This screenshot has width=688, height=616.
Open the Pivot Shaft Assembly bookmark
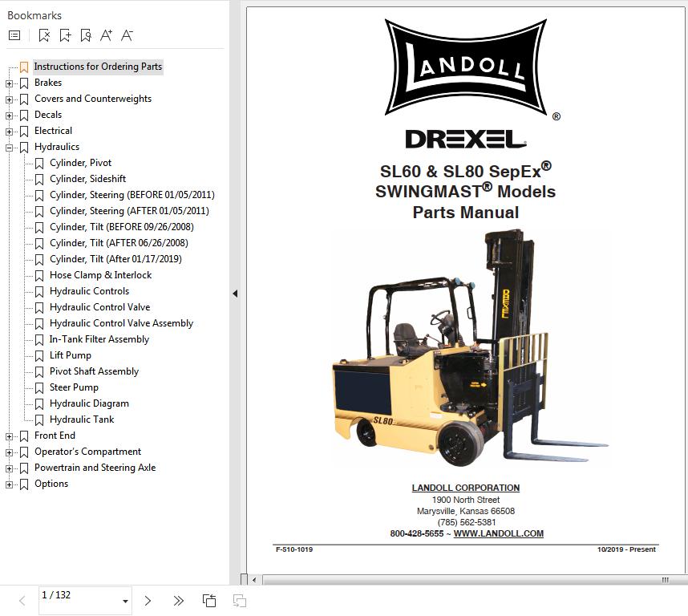(95, 371)
